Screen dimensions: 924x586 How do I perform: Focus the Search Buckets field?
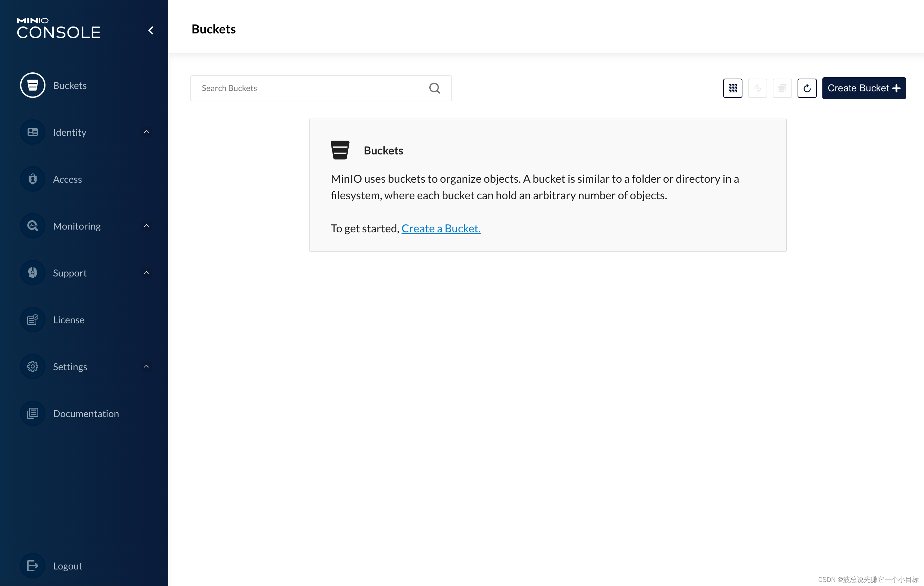pyautogui.click(x=321, y=88)
